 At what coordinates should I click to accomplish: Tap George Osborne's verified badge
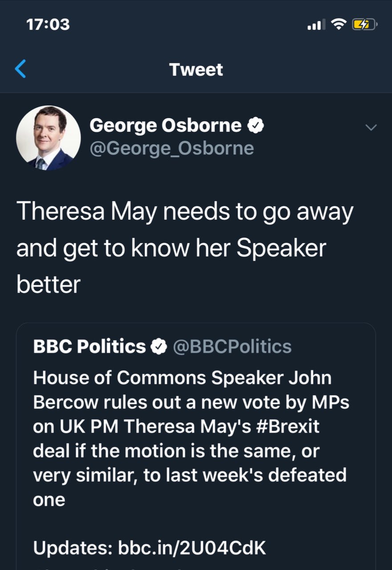(256, 126)
